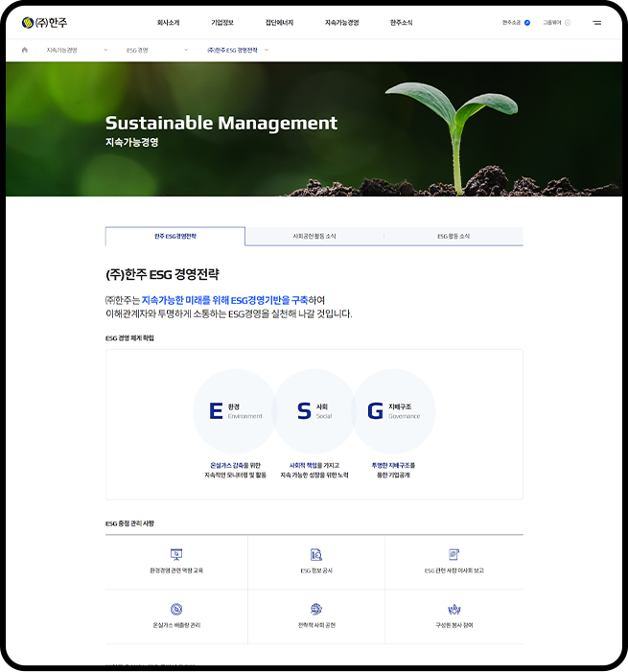This screenshot has width=628, height=672.
Task: Switch to the ESG 활동 소식 tab
Action: [x=454, y=236]
